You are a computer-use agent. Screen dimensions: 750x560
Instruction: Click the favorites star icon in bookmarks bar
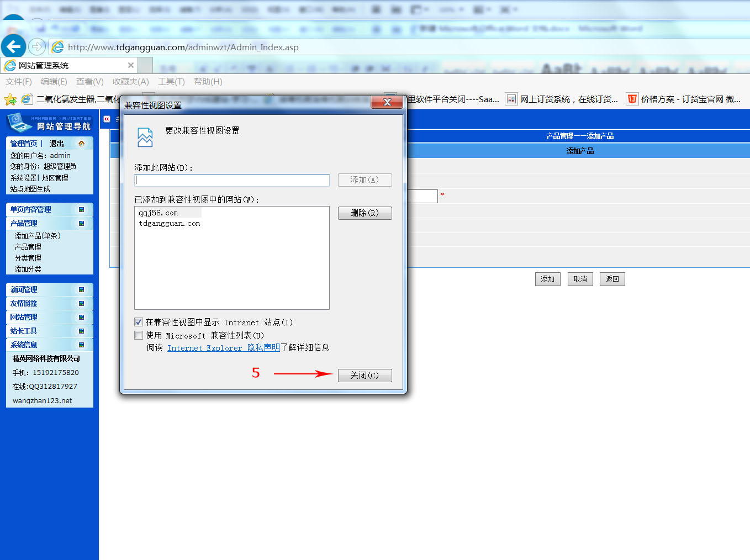[10, 99]
